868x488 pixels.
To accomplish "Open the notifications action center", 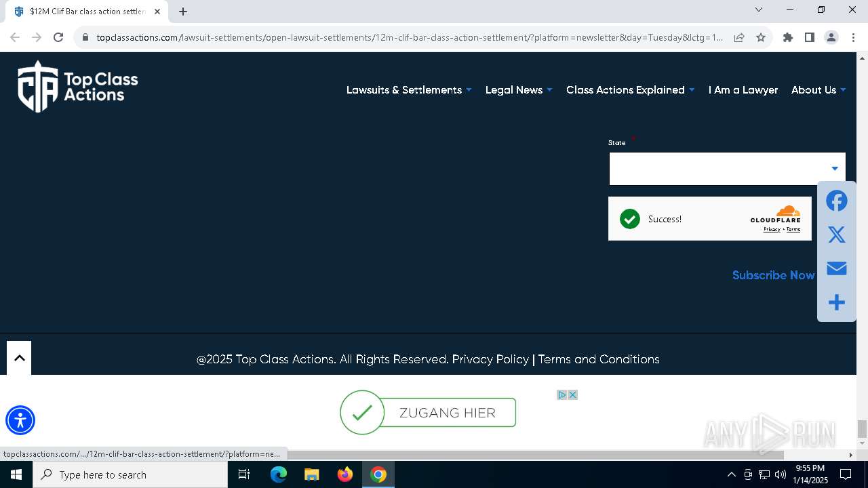I will coord(846,474).
